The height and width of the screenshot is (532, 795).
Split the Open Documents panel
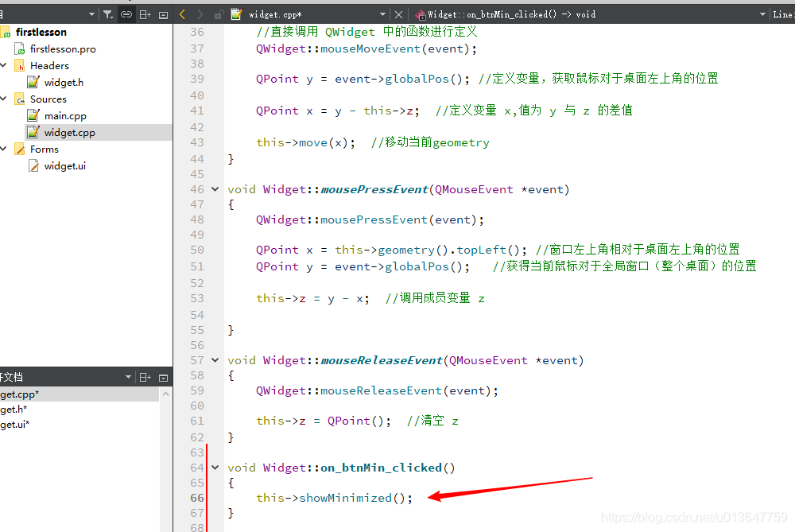click(145, 377)
